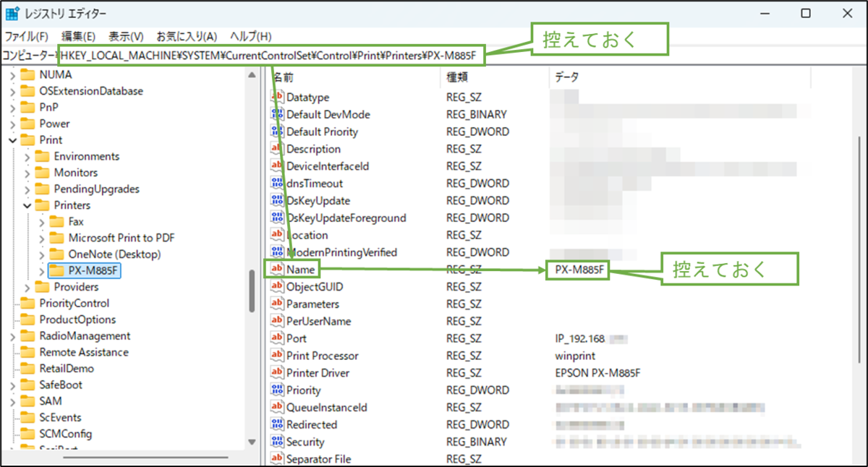868x467 pixels.
Task: Click the PX-M885F folder icon in tree
Action: (56, 271)
